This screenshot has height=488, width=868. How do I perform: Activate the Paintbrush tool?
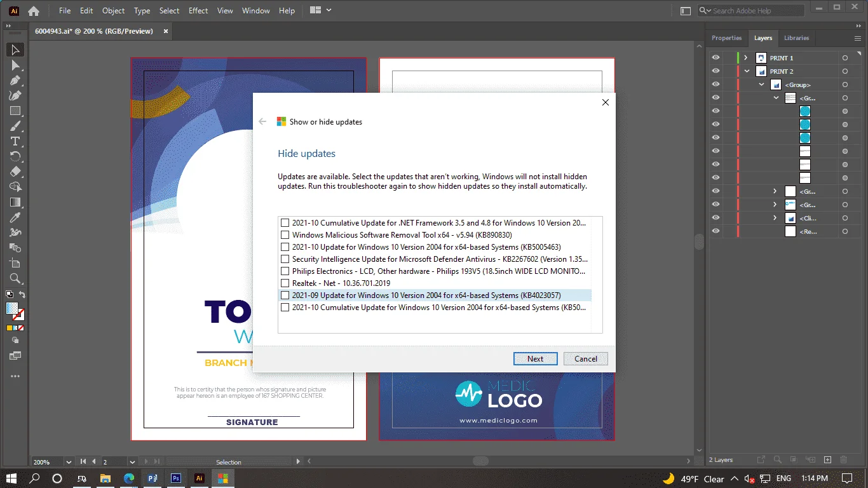(x=16, y=126)
